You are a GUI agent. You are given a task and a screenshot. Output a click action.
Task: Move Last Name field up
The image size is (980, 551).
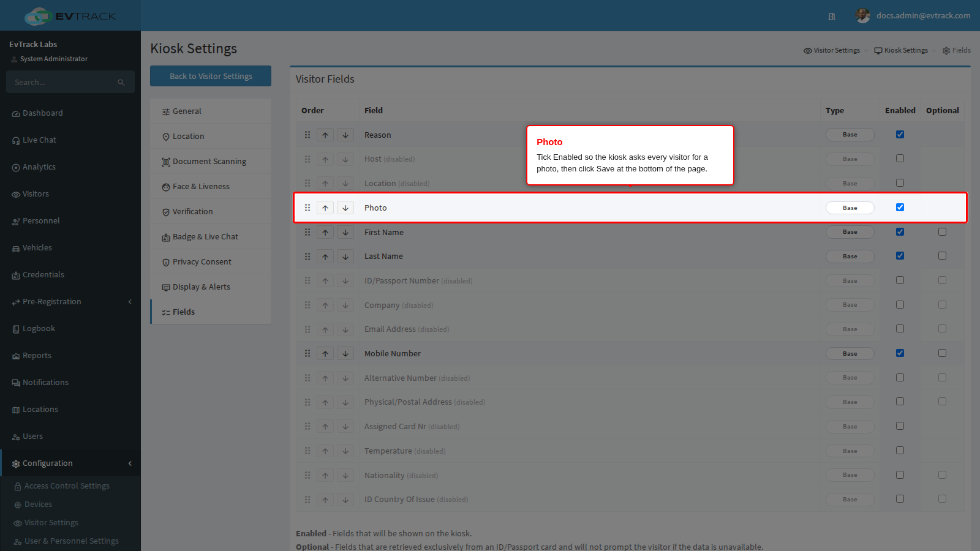click(325, 257)
